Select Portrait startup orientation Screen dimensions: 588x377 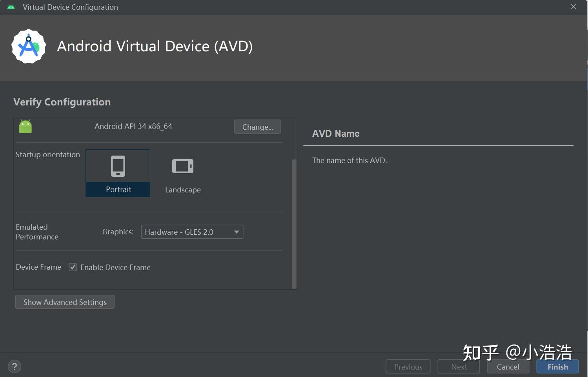(x=118, y=173)
